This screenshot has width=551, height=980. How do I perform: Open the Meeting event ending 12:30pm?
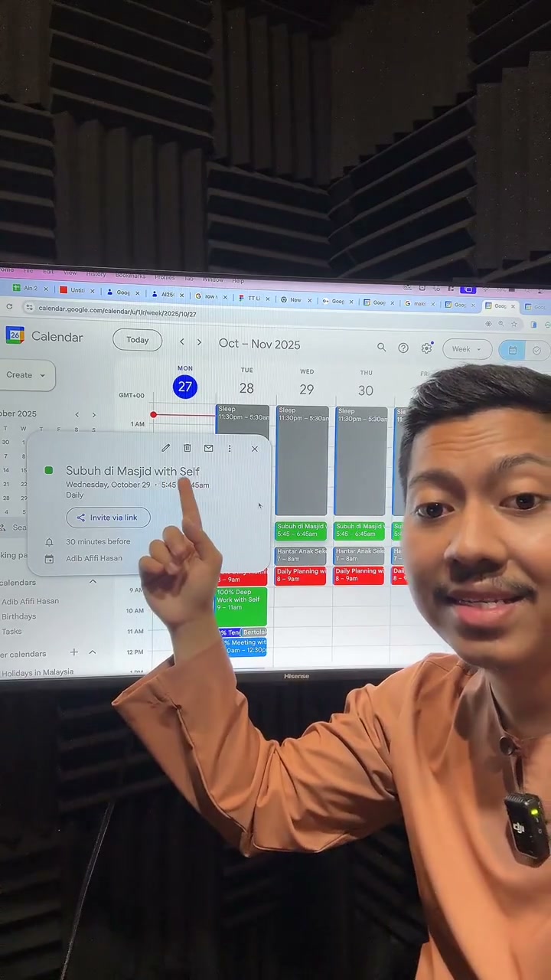(x=243, y=647)
